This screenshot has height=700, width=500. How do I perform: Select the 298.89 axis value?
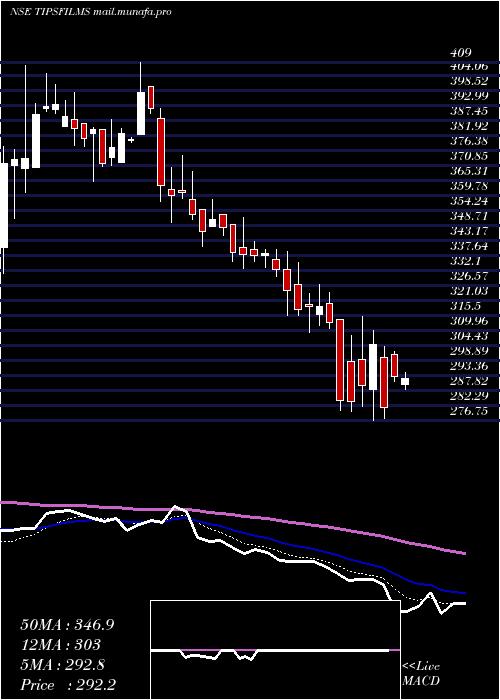point(469,351)
